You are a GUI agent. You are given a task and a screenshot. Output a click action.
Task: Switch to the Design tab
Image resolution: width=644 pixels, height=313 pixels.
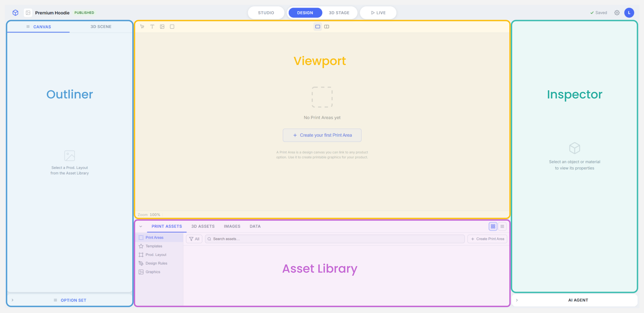pos(305,13)
